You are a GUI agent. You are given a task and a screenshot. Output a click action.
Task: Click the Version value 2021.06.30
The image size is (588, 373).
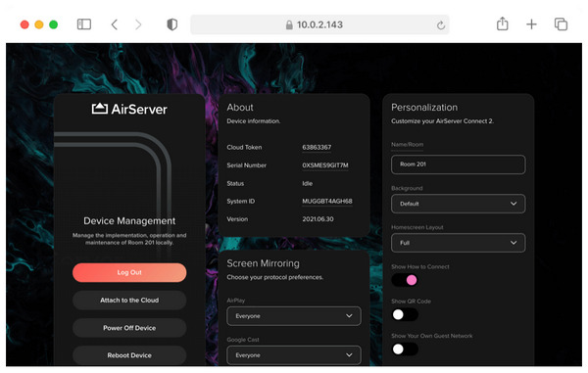coord(318,219)
